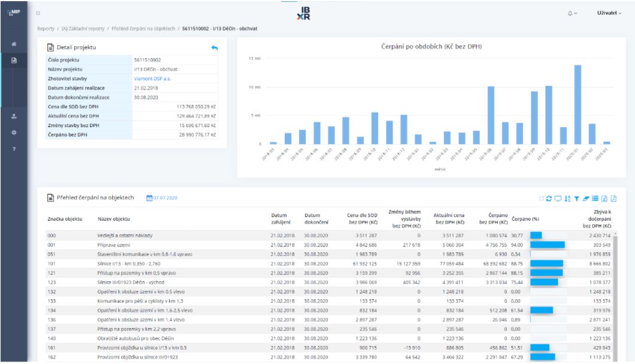Screen dimensions: 635x364
Task: Open the Viamont DSP a.s. contractor link
Action: (152, 78)
